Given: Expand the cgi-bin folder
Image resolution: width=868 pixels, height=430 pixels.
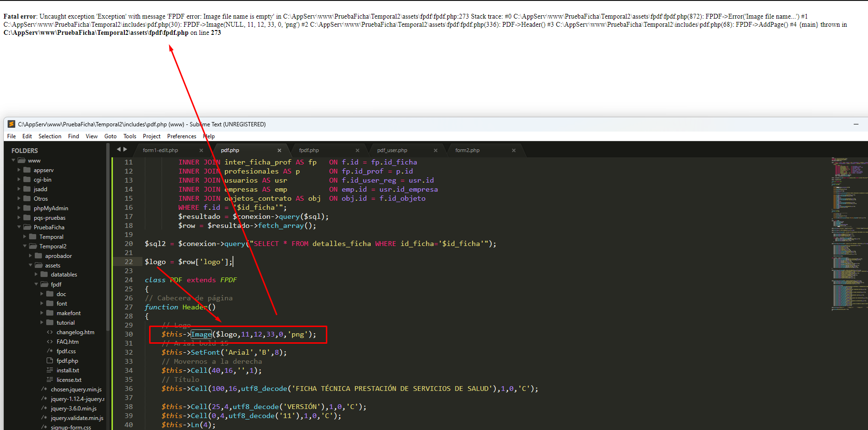Looking at the screenshot, I should (x=19, y=180).
